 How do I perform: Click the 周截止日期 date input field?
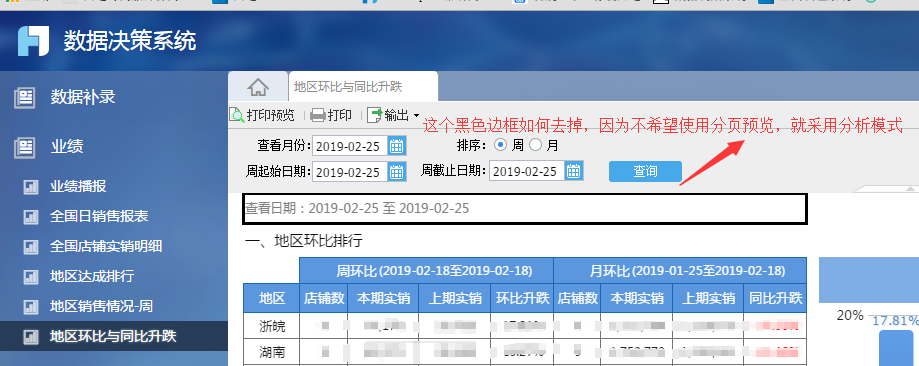[x=527, y=171]
